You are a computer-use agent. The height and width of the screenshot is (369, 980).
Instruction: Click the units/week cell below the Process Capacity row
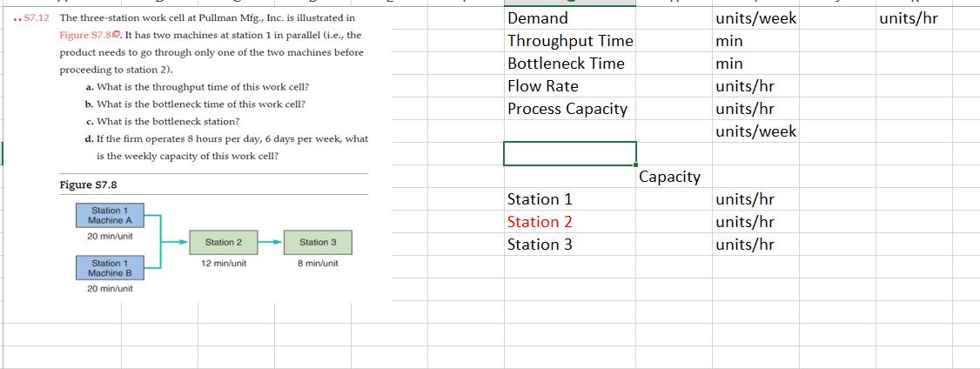coord(755,131)
